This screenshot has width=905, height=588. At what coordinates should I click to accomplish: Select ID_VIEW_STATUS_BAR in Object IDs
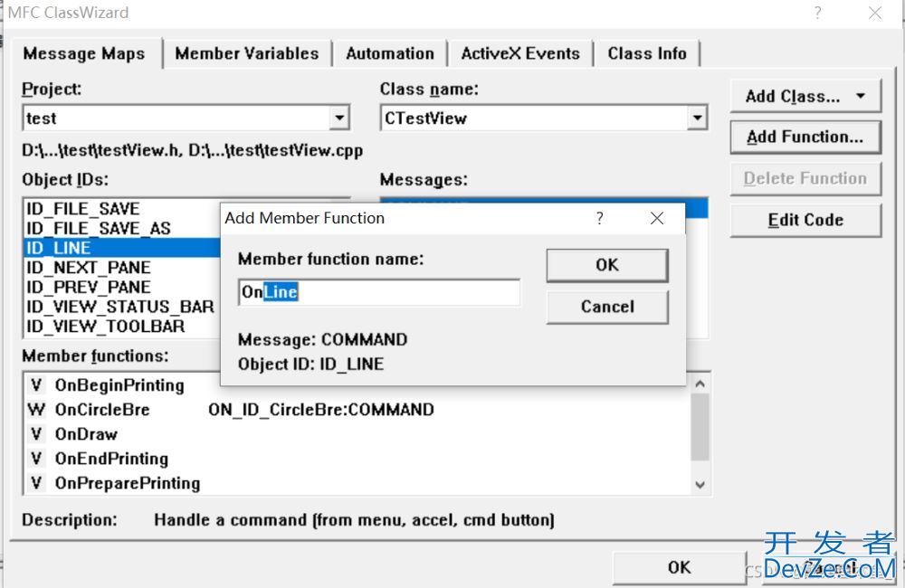pos(120,307)
